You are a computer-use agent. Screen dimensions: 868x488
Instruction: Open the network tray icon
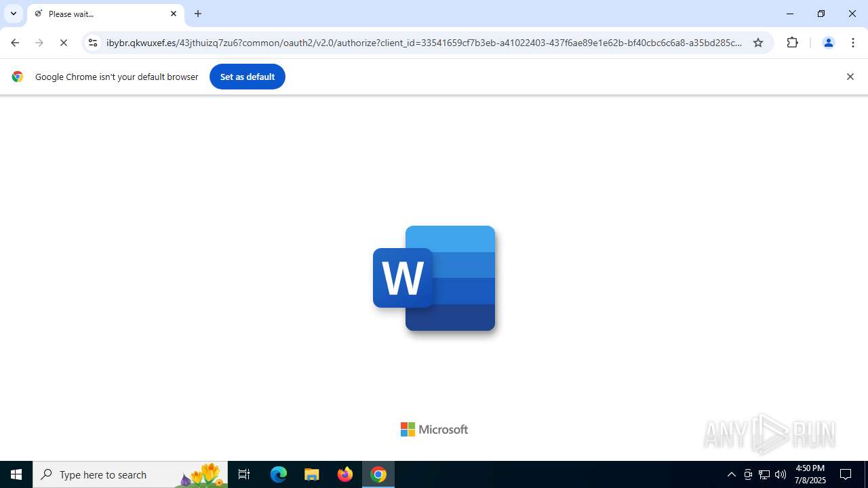point(764,474)
